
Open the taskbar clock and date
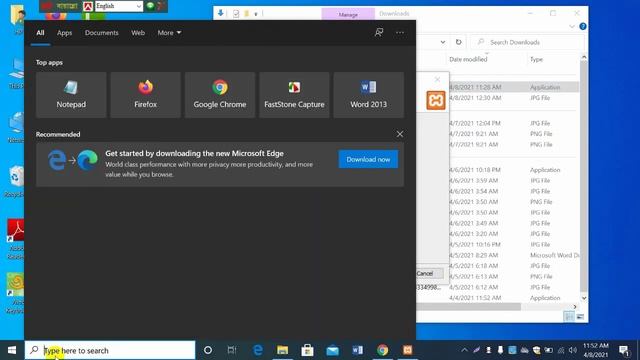[x=596, y=350]
